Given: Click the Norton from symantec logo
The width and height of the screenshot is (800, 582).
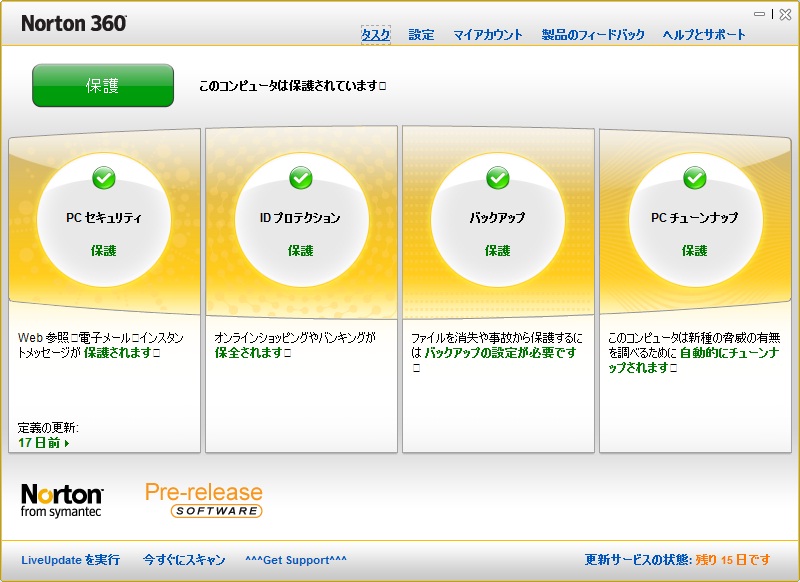Looking at the screenshot, I should tap(62, 500).
